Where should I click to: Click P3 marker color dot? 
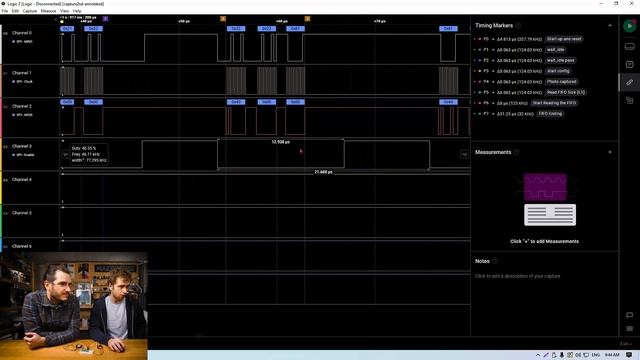(x=480, y=71)
